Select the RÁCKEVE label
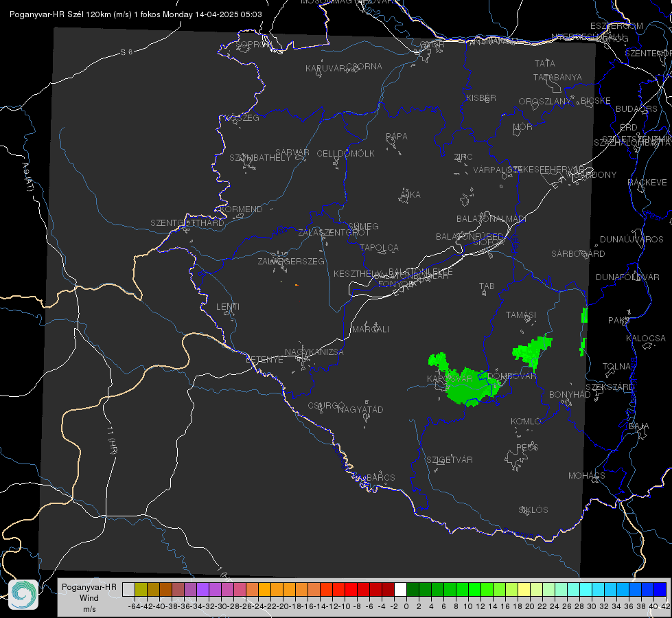This screenshot has width=672, height=618. coord(647,183)
